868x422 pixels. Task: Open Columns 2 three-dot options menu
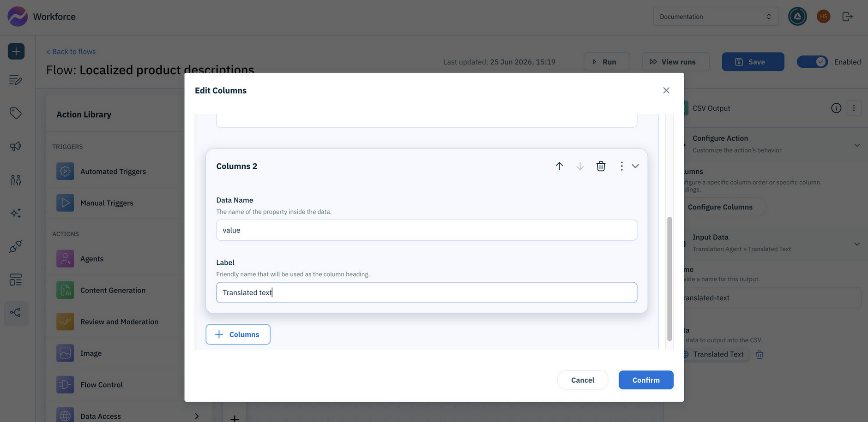click(x=621, y=166)
